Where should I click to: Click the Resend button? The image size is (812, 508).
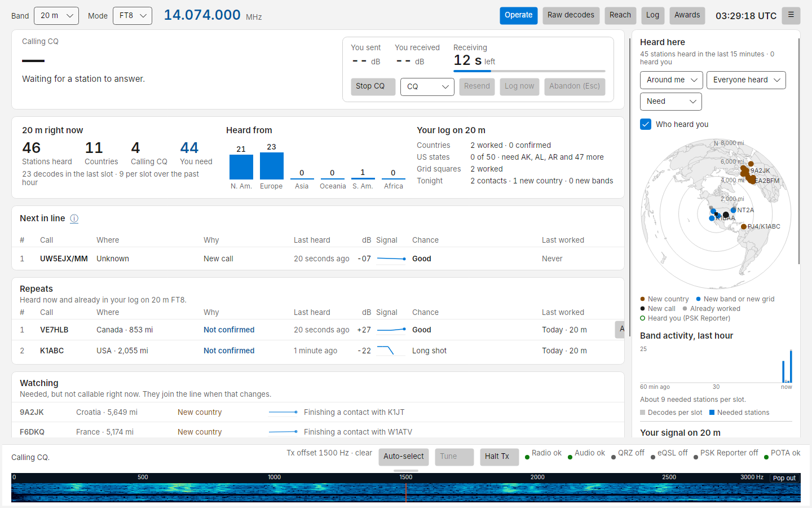477,86
